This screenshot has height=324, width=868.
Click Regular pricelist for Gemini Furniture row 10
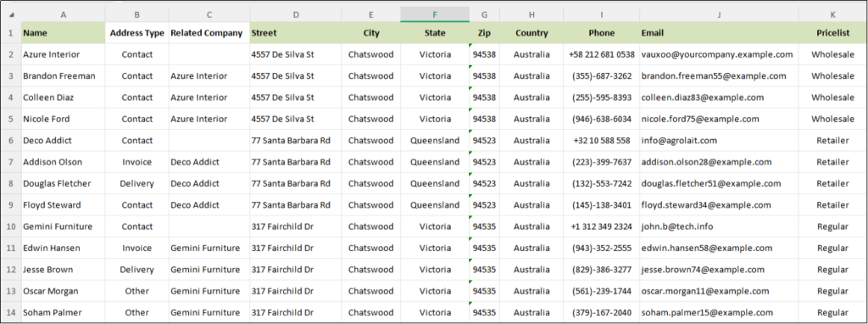click(832, 226)
